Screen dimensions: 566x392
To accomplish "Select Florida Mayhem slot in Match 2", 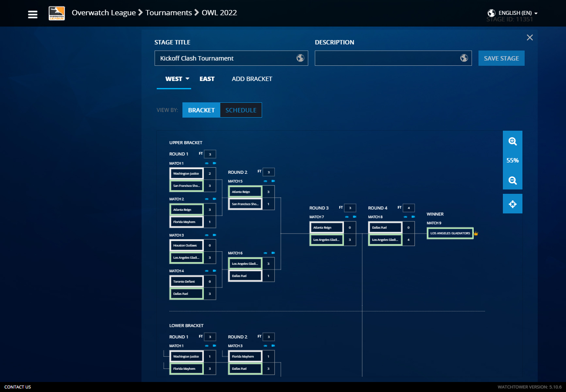I will click(x=186, y=222).
